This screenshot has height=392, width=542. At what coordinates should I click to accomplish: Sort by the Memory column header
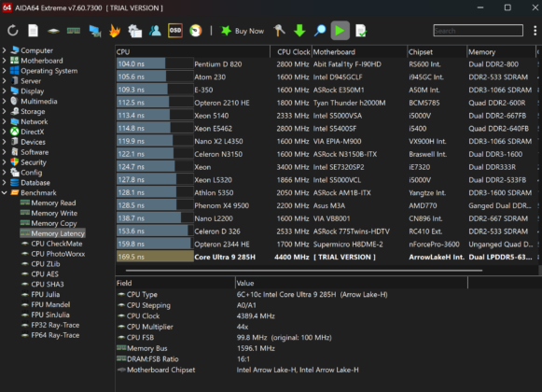[501, 52]
